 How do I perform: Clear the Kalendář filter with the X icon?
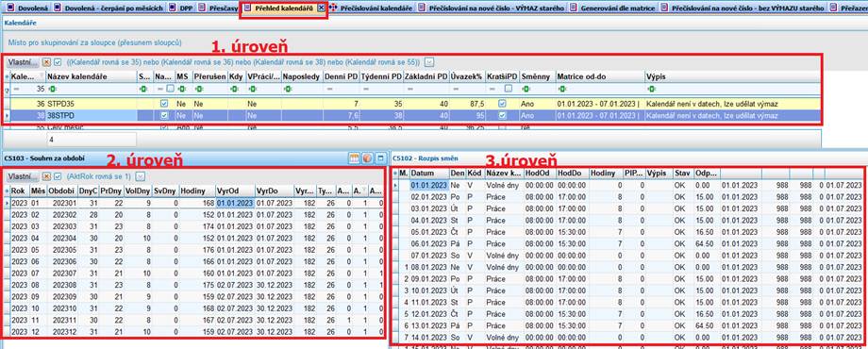click(x=46, y=62)
